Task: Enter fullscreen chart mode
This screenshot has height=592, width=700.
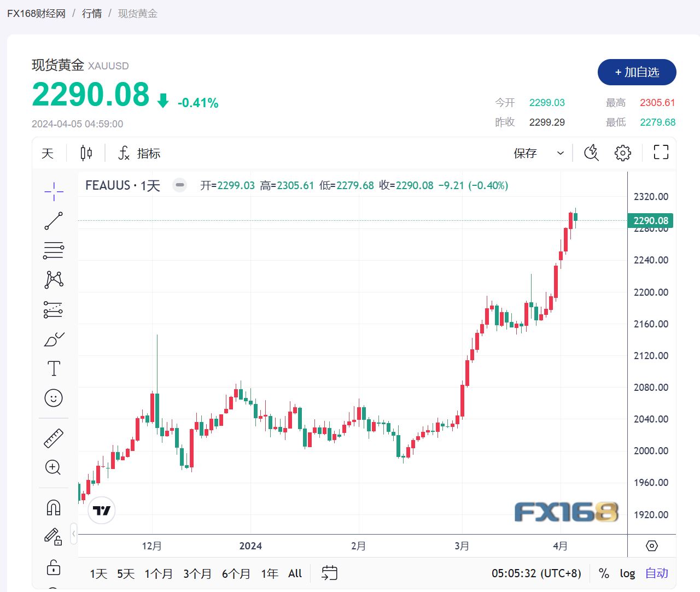Action: [x=660, y=153]
